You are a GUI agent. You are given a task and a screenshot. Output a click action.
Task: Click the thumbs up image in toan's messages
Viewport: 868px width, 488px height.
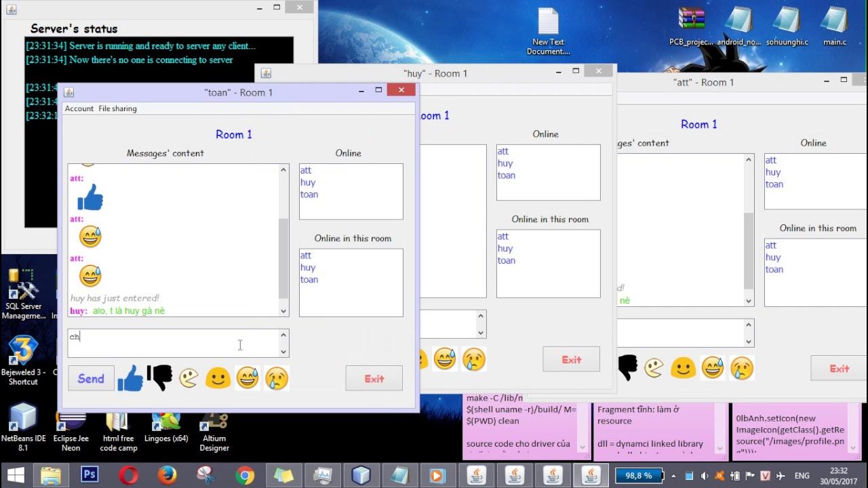[90, 197]
